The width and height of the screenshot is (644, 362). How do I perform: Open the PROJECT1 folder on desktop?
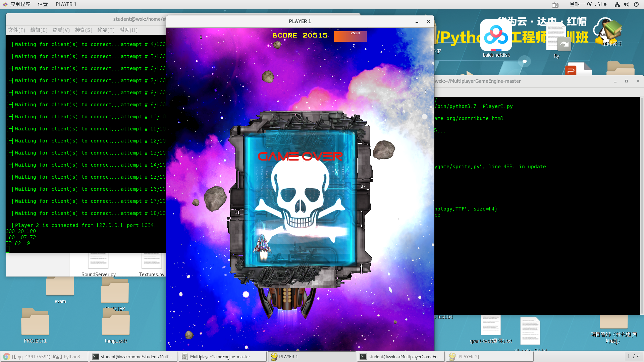pyautogui.click(x=35, y=326)
